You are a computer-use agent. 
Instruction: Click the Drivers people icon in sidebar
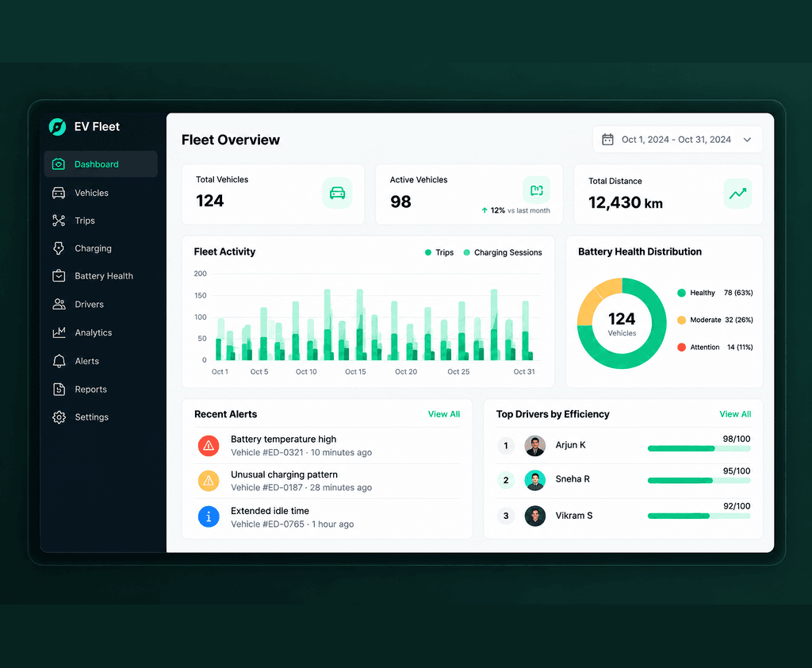click(59, 304)
